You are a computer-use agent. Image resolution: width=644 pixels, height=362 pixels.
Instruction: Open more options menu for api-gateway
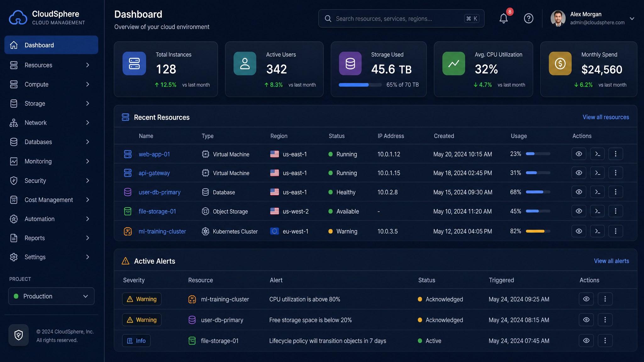[x=616, y=173]
